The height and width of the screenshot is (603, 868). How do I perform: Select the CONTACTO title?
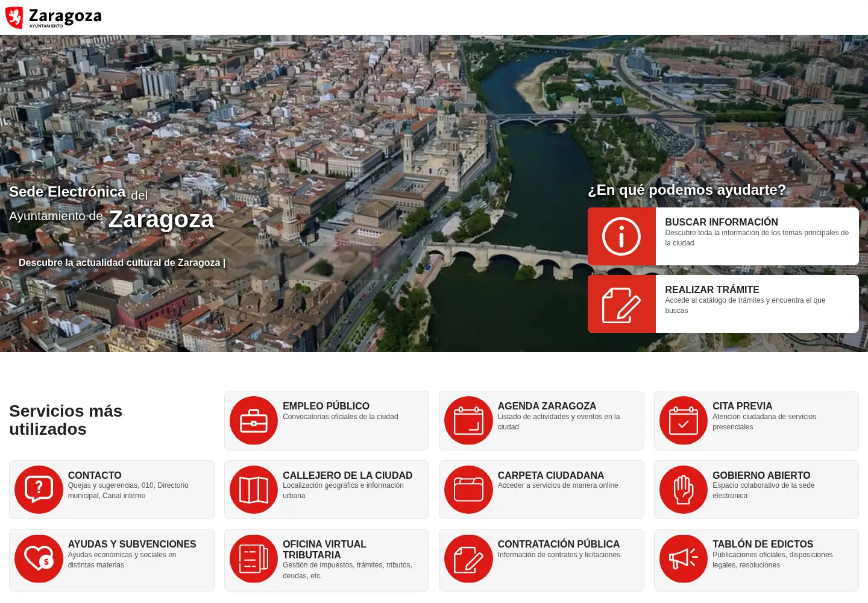[x=95, y=475]
